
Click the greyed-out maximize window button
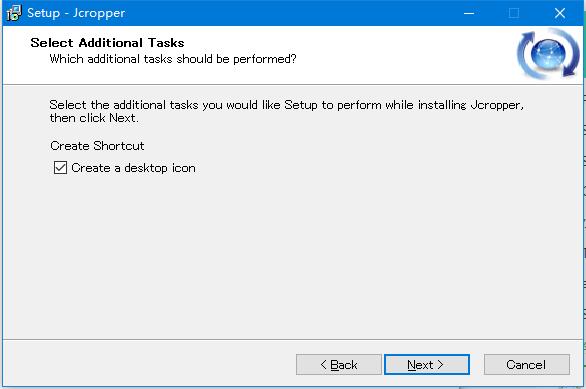tap(514, 13)
